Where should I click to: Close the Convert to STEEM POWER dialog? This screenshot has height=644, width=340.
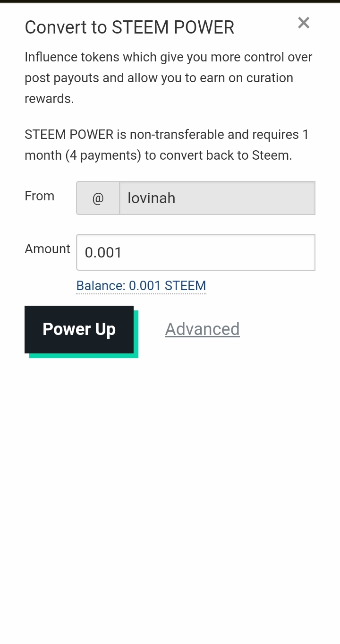tap(304, 23)
